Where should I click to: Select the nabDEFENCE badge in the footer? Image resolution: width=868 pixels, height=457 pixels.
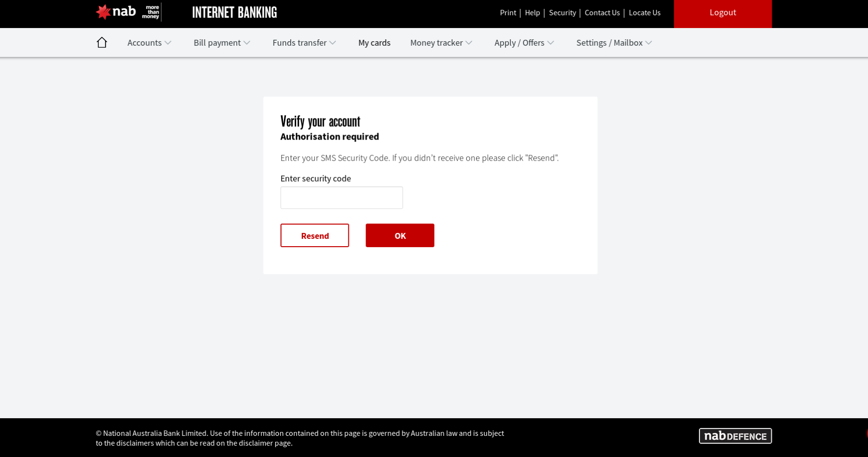(x=735, y=435)
